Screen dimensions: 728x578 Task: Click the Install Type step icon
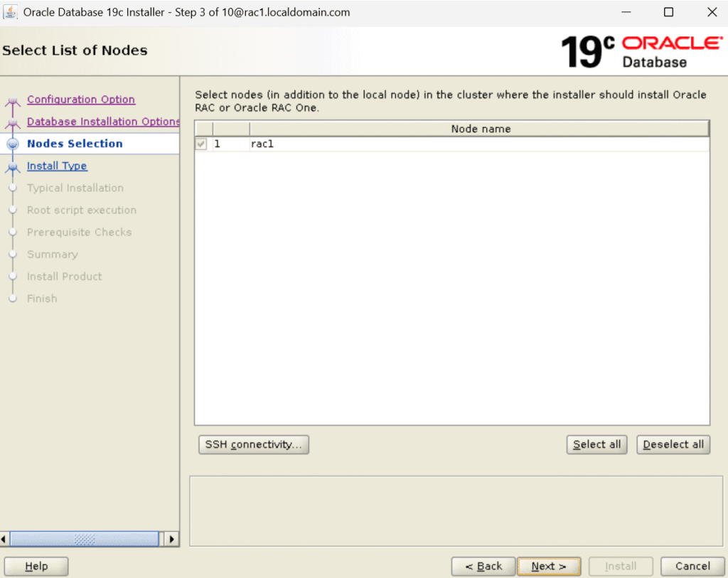(x=12, y=167)
